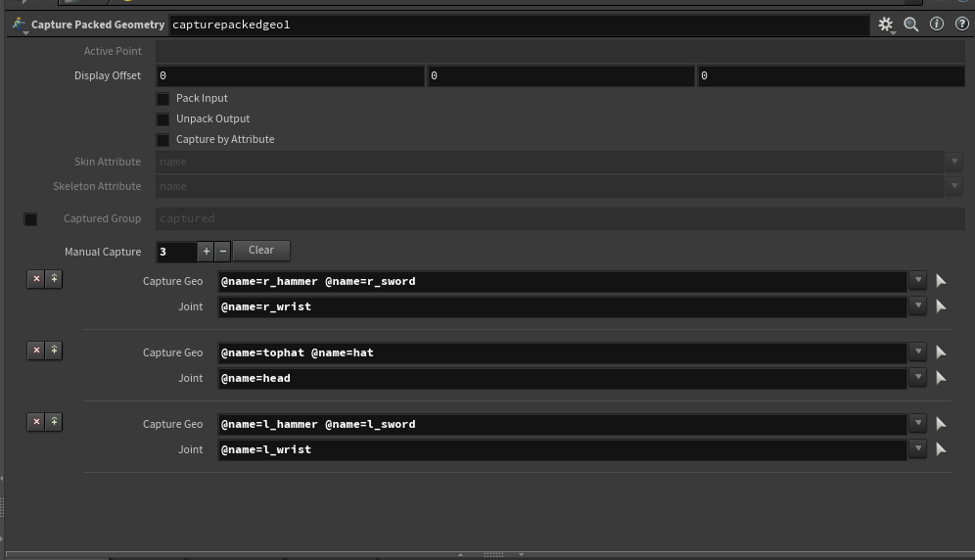Open the node info icon

click(937, 23)
